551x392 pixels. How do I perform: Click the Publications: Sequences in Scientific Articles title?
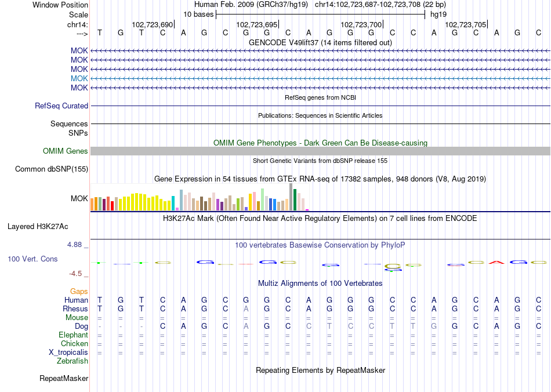320,115
